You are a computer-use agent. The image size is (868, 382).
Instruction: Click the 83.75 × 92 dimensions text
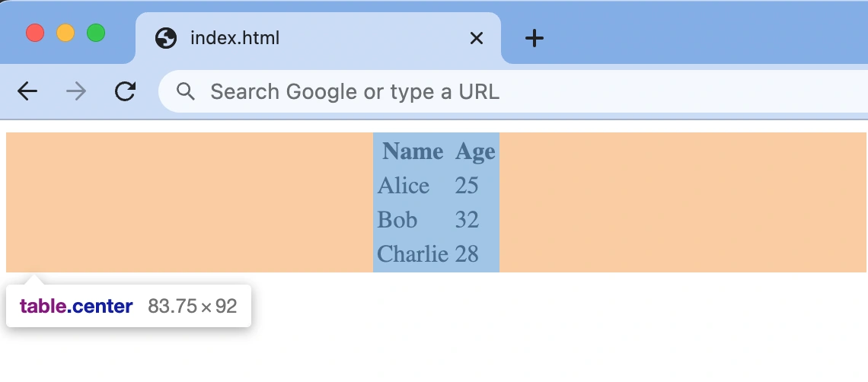coord(193,307)
